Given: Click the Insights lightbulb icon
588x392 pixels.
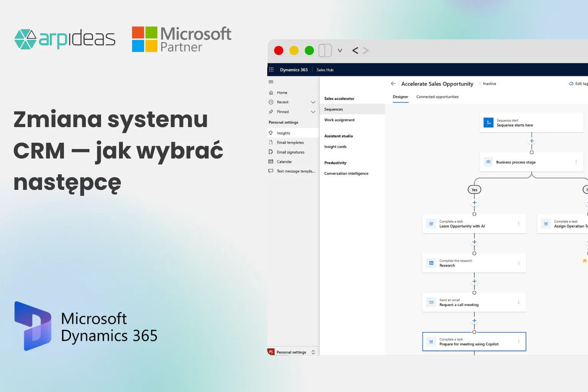Looking at the screenshot, I should point(271,133).
